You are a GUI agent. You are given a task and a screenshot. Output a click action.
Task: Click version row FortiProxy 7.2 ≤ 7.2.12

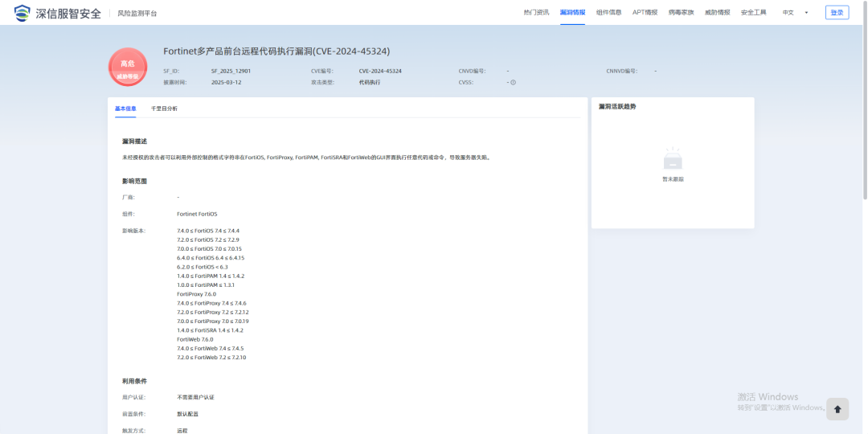pyautogui.click(x=213, y=312)
